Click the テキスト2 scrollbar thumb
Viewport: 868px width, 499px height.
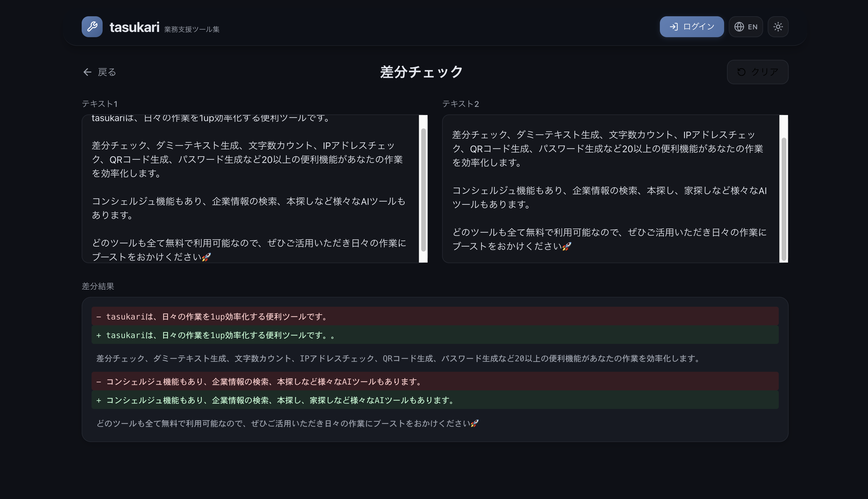click(x=784, y=198)
